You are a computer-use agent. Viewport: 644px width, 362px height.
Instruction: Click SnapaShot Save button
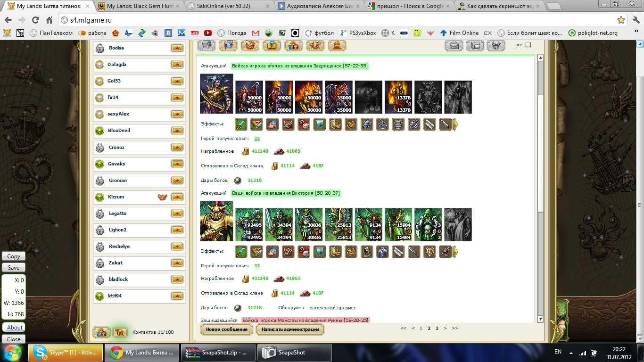(x=14, y=268)
